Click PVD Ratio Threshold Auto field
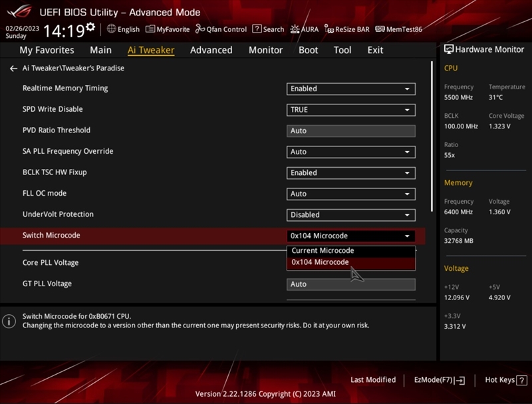 coord(351,131)
